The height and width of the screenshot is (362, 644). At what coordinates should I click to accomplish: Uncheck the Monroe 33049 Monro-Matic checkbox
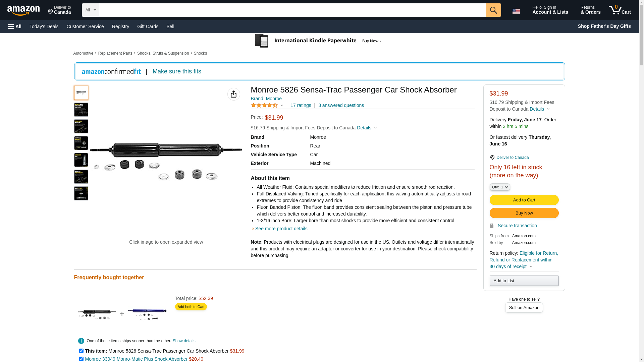pos(81,359)
